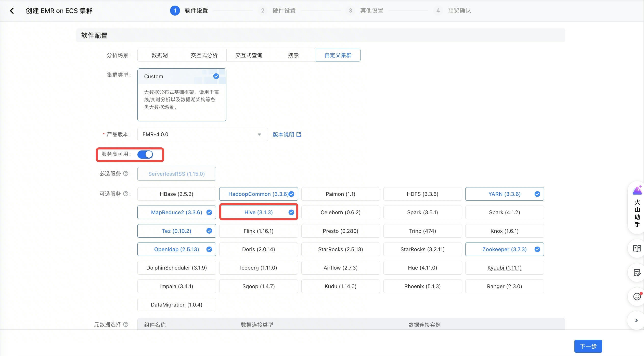Collapse the right sidebar chevron
This screenshot has height=356, width=644.
[x=636, y=320]
